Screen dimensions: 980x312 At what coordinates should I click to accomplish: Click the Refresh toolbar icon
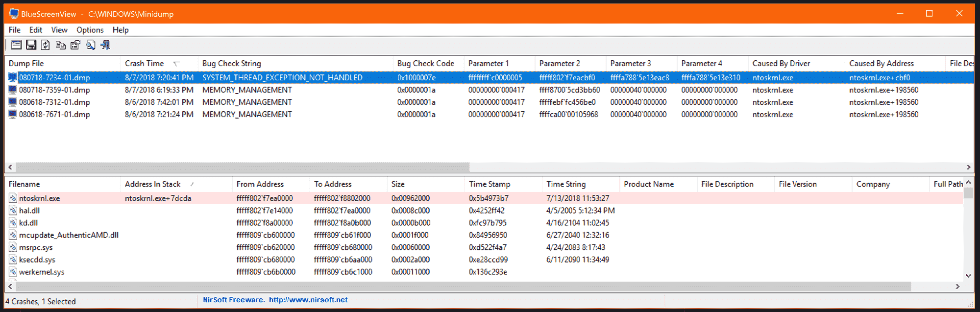[46, 45]
